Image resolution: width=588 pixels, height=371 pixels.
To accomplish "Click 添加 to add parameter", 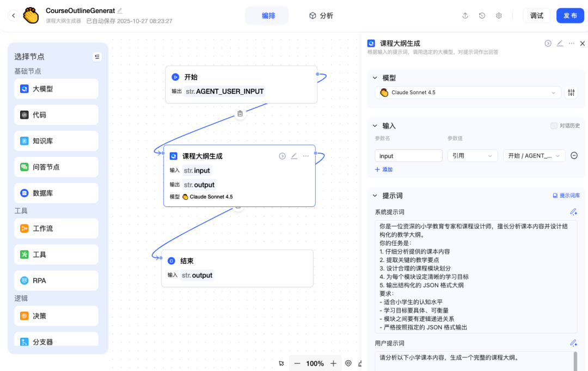I will (384, 169).
